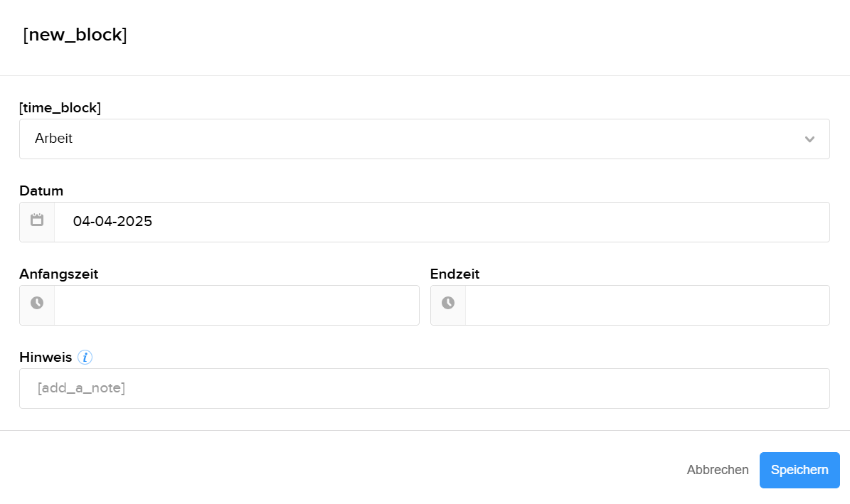Open the [time_block] combo box

[424, 139]
